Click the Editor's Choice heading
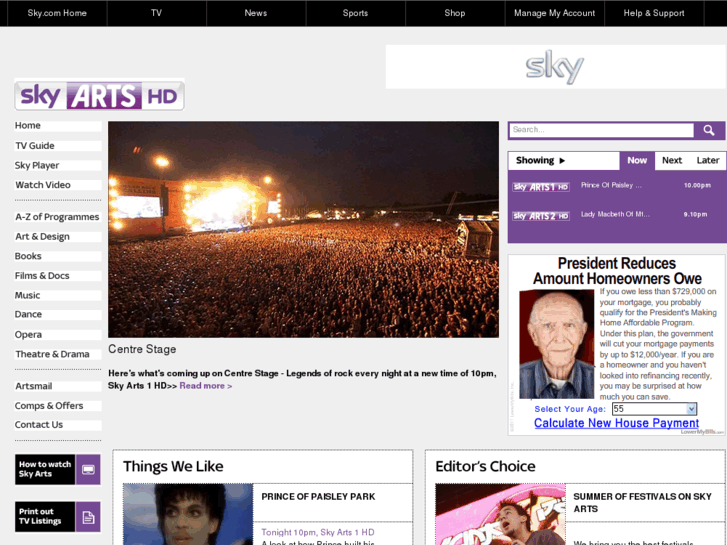The height and width of the screenshot is (545, 727). [485, 466]
